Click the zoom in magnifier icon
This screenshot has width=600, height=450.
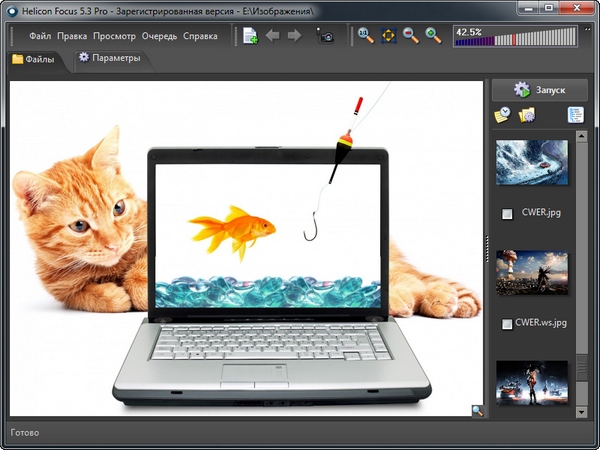tap(432, 36)
